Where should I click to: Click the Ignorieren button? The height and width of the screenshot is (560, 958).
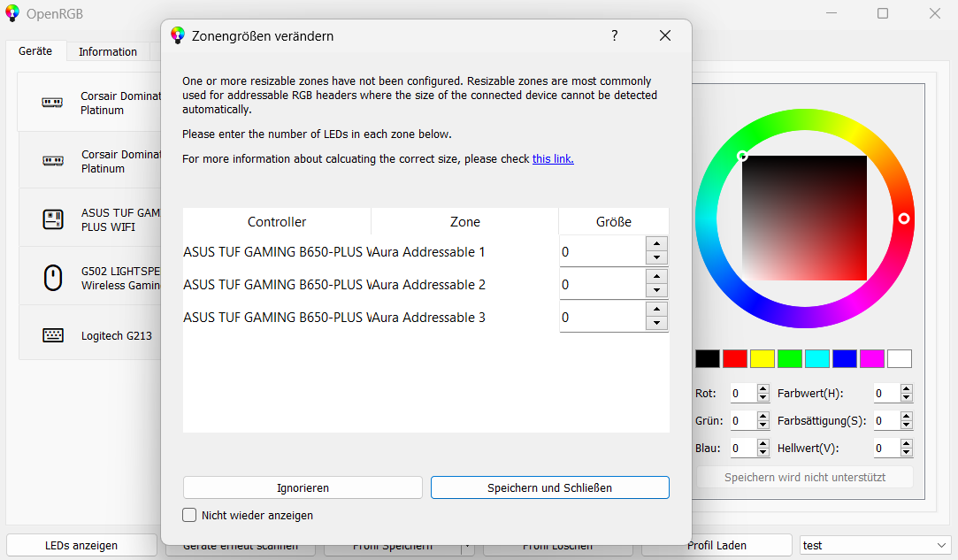(303, 487)
